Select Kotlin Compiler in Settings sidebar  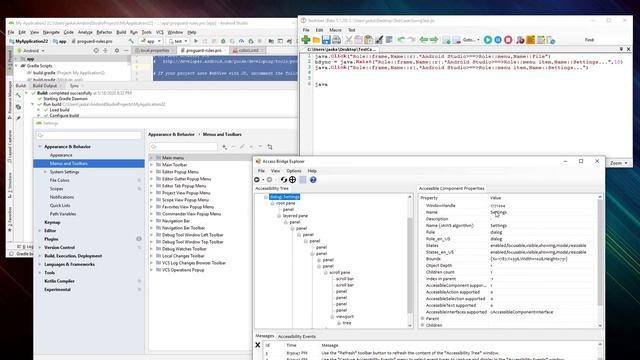(59, 281)
